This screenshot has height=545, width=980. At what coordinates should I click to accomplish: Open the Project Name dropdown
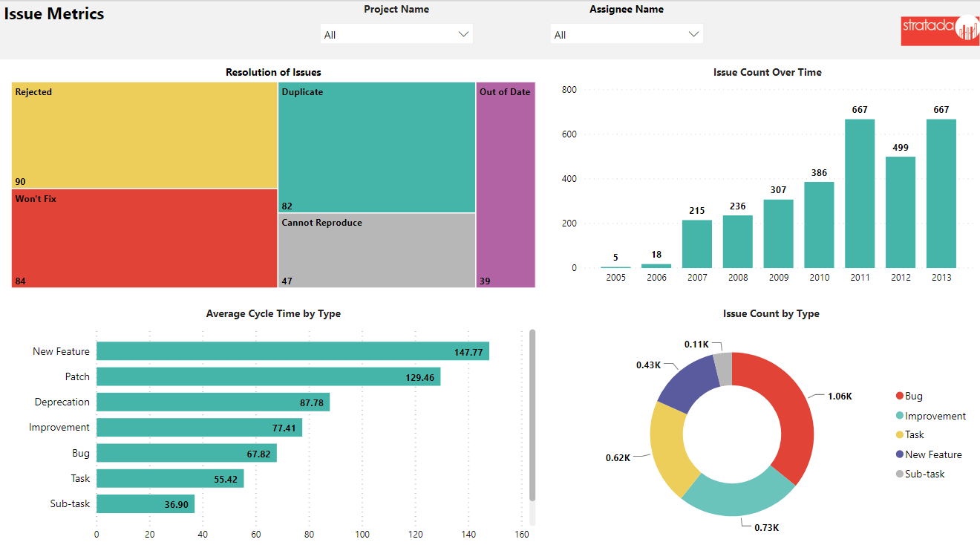click(396, 34)
